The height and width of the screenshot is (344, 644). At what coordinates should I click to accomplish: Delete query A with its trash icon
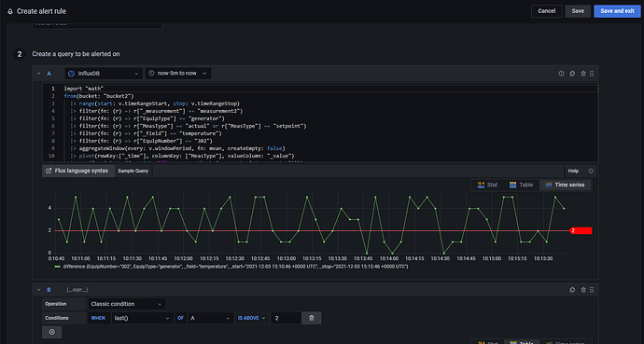(583, 74)
